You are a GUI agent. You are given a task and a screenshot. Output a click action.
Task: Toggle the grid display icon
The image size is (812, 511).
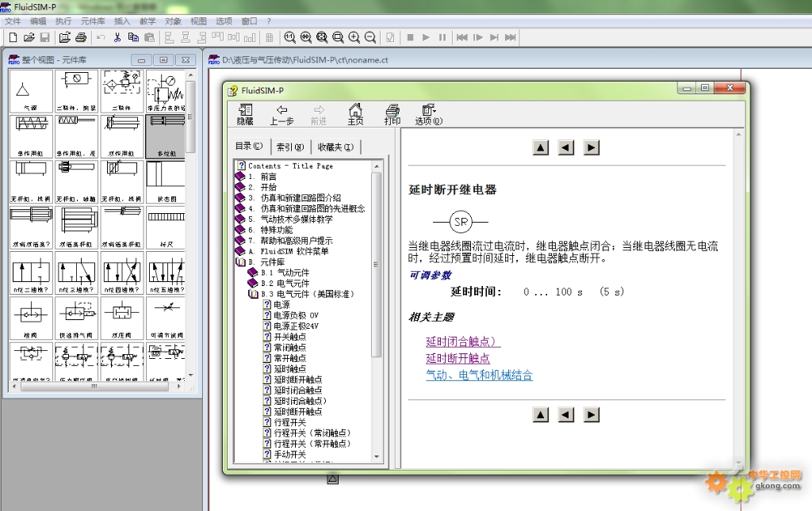[270, 37]
